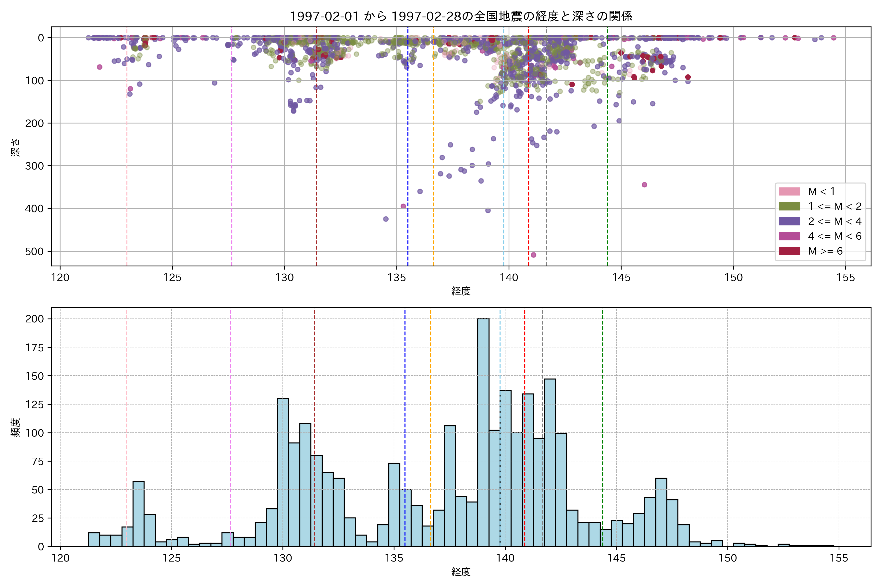The image size is (882, 588).
Task: Click the histogram bar peaking at 130 near longitude 130
Action: tap(283, 473)
